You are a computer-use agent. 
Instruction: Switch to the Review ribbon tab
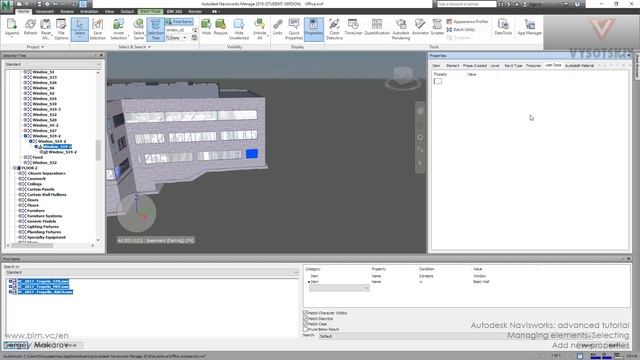(67, 11)
